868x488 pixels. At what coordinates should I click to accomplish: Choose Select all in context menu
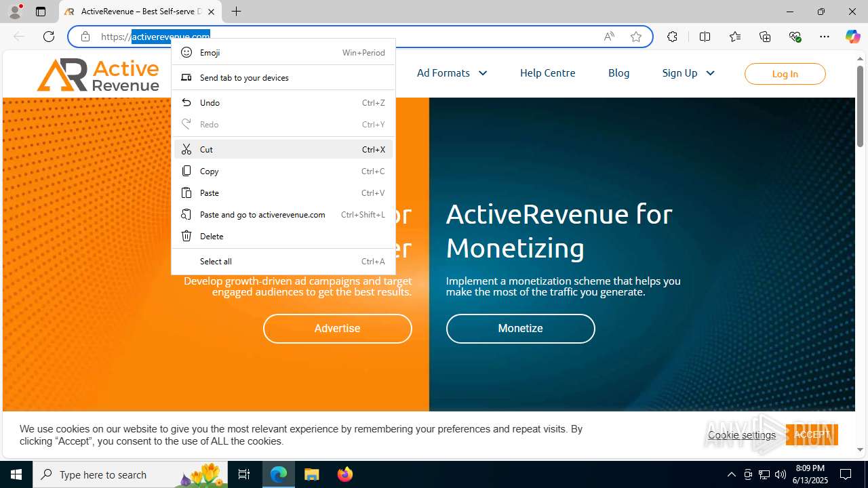283,261
